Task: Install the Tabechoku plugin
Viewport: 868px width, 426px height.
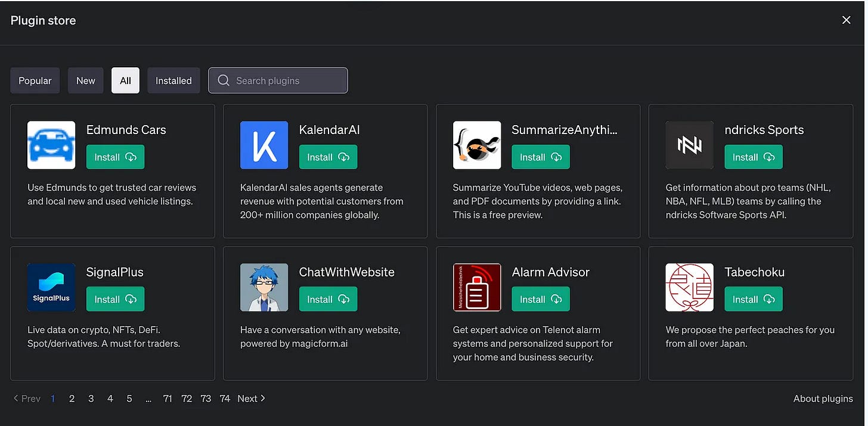Action: pos(754,299)
